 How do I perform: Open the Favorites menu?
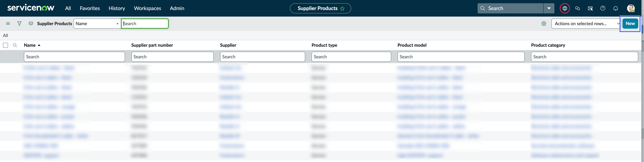90,8
